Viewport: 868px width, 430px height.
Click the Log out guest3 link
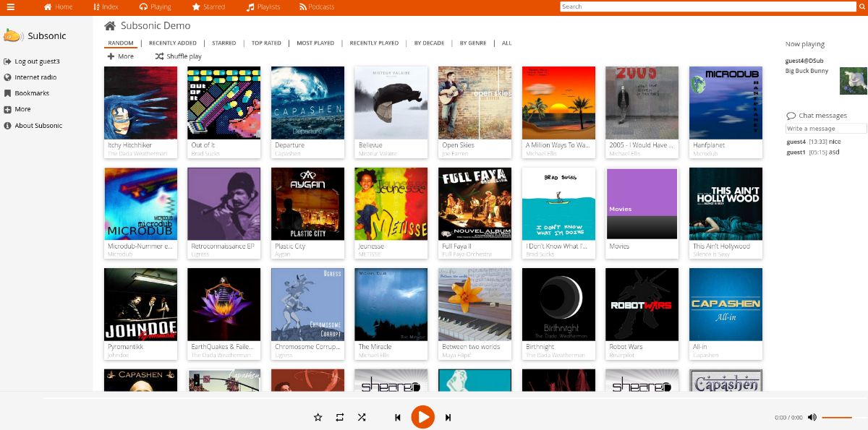(x=38, y=61)
